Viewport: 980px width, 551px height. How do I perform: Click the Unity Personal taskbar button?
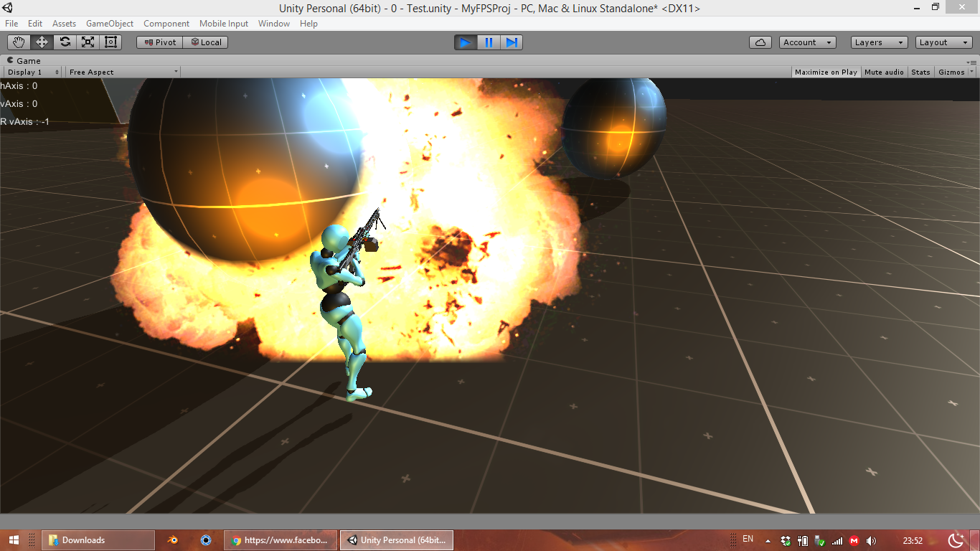tap(397, 540)
